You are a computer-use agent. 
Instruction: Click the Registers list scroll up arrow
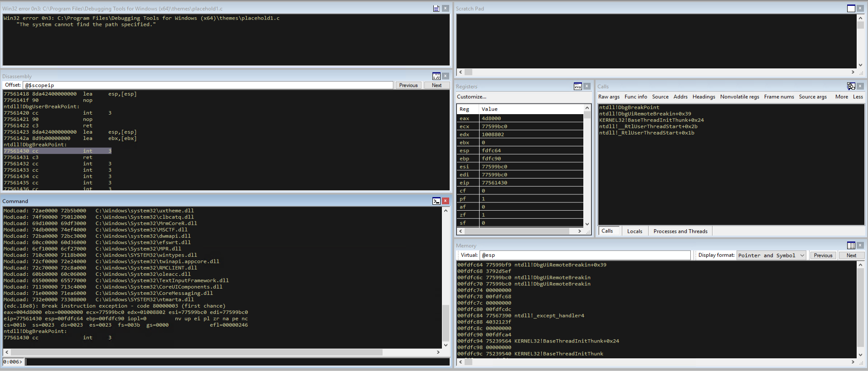(x=587, y=108)
